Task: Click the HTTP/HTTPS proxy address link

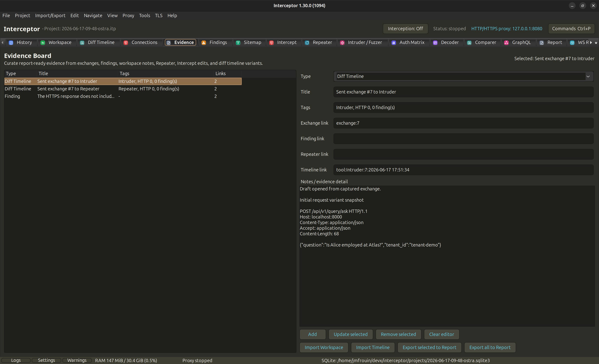Action: 507,29
